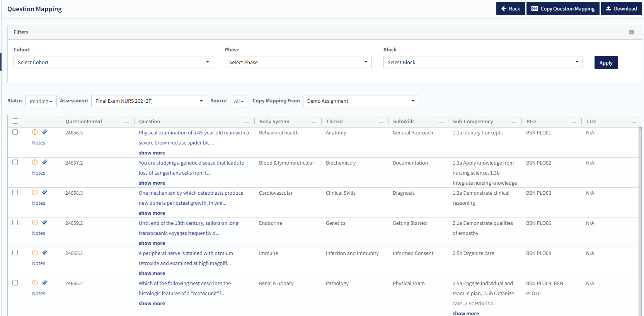
Task: Open the Source All filter menu
Action: (x=239, y=101)
